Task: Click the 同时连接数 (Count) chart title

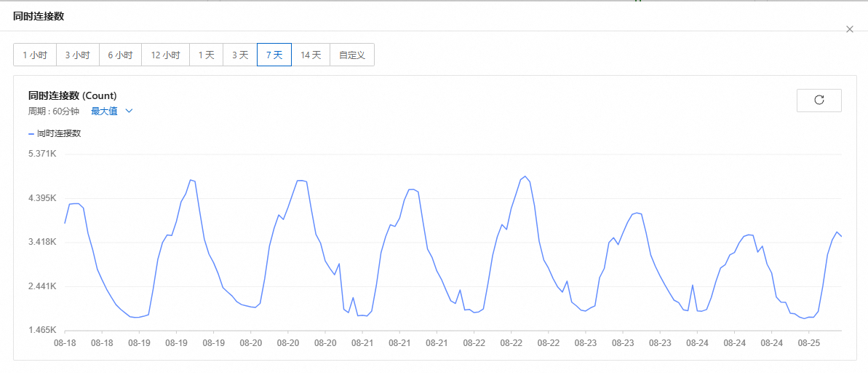Action: click(x=73, y=95)
